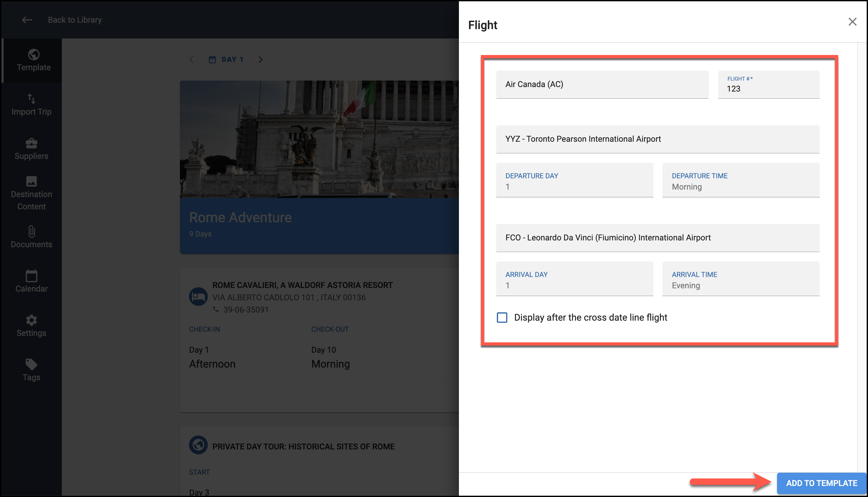868x497 pixels.
Task: Open the Air Canada (AC) airline field
Action: [x=602, y=84]
